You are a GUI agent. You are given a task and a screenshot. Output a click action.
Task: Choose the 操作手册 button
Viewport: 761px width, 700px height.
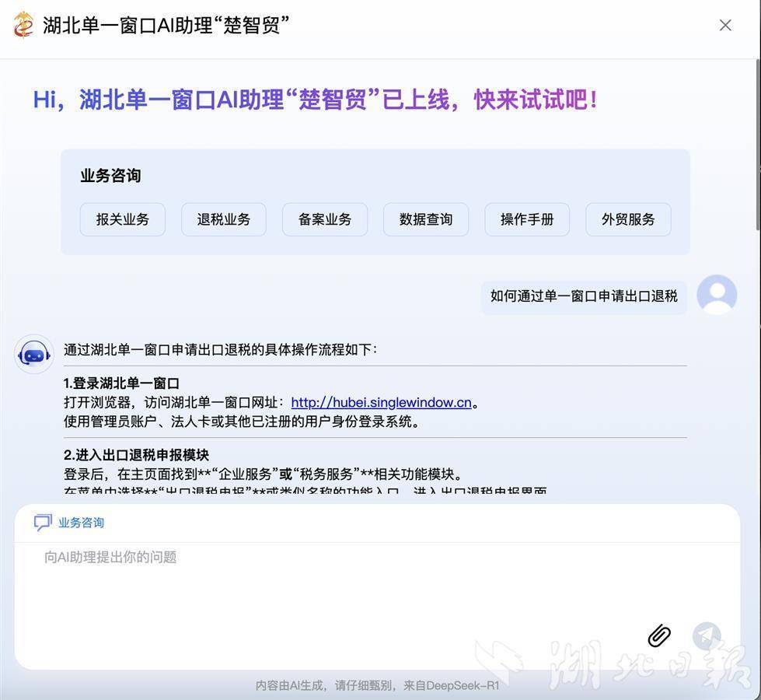coord(527,219)
